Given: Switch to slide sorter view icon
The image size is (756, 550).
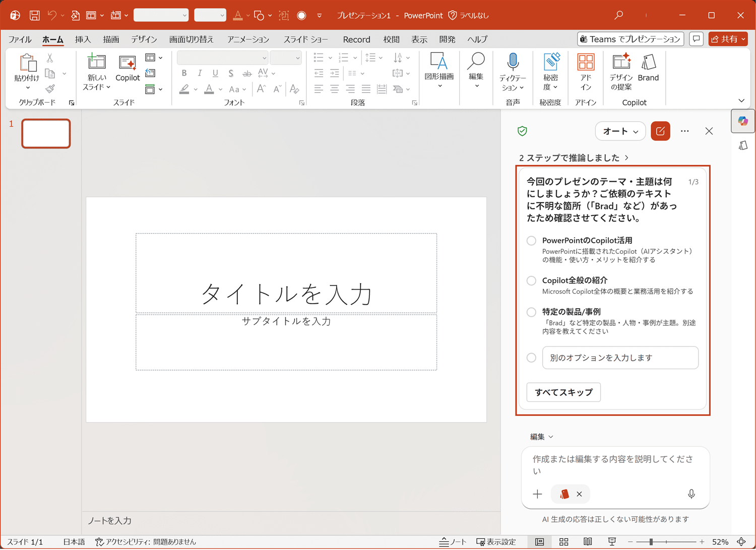Looking at the screenshot, I should [x=564, y=542].
